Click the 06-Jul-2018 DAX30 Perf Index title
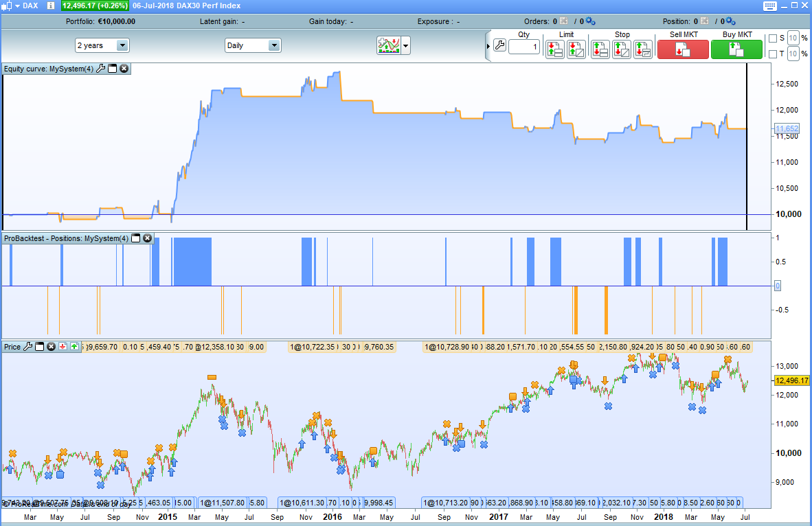The image size is (812, 526). (x=186, y=5)
